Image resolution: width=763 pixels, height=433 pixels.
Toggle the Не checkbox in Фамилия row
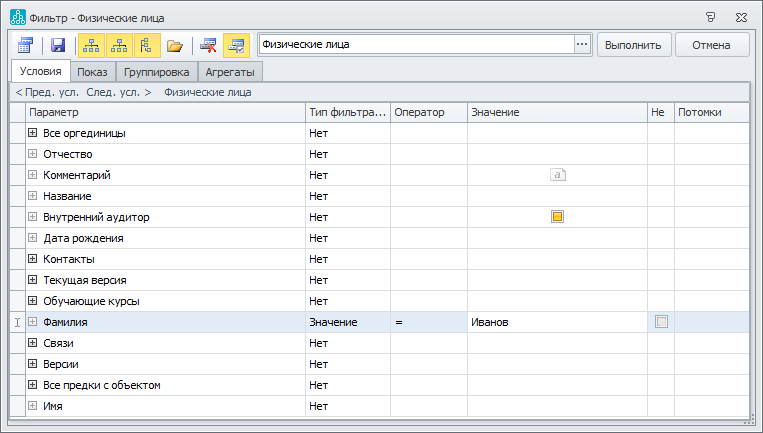tap(660, 322)
